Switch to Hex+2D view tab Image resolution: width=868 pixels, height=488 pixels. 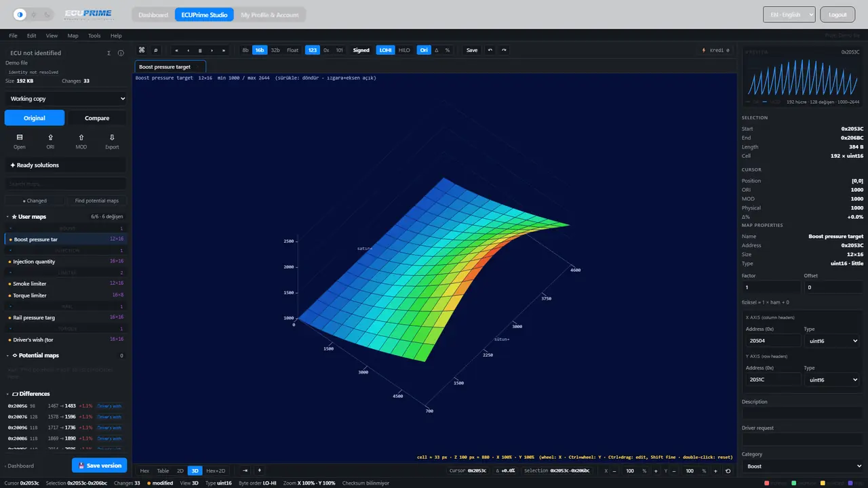pyautogui.click(x=216, y=470)
